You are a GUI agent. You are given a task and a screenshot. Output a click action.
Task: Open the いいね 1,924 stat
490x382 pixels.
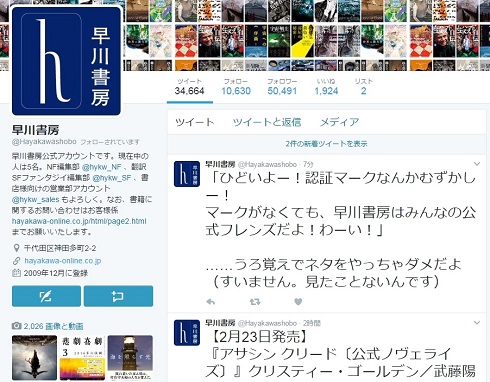[326, 87]
